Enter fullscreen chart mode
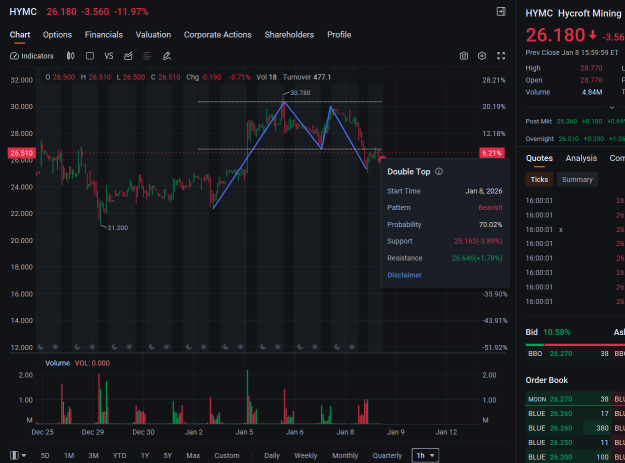 click(x=501, y=56)
